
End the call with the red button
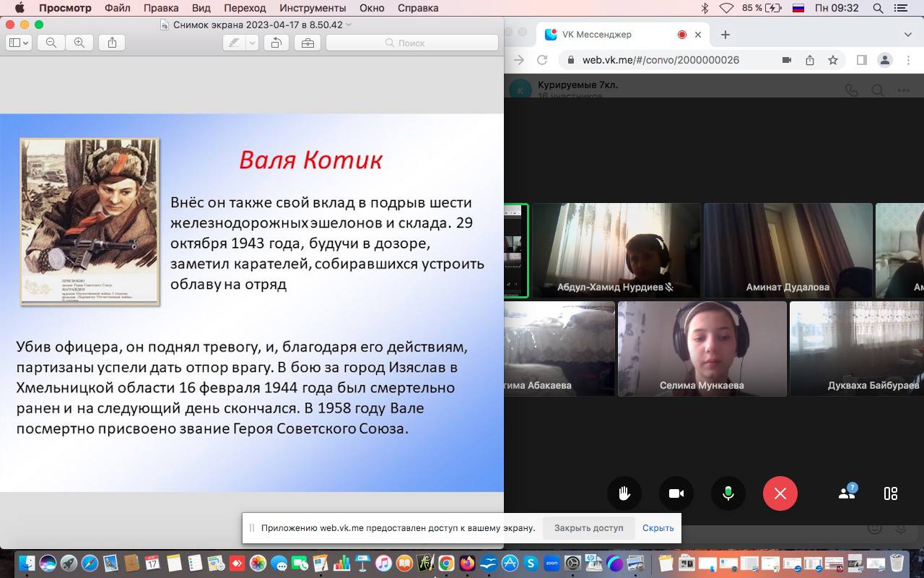tap(780, 493)
